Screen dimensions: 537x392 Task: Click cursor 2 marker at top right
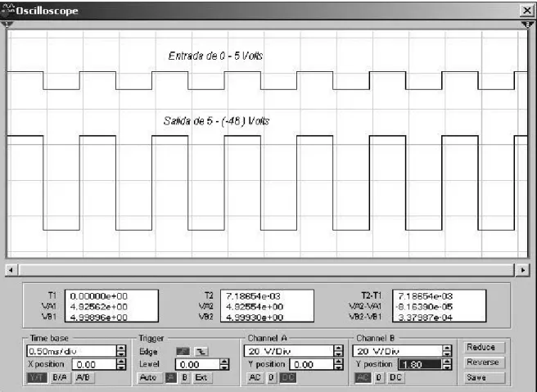(527, 25)
